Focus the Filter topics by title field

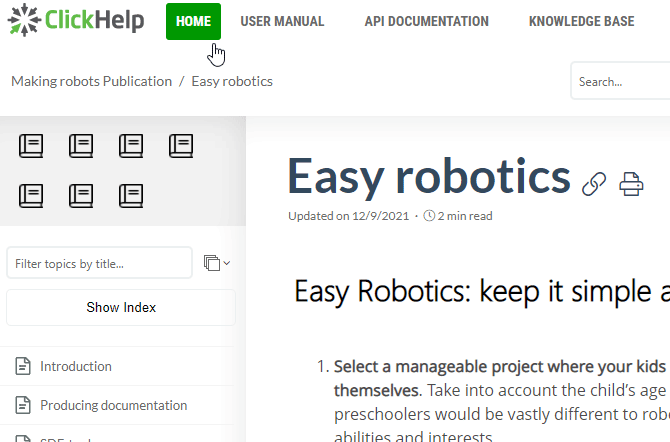tap(99, 263)
